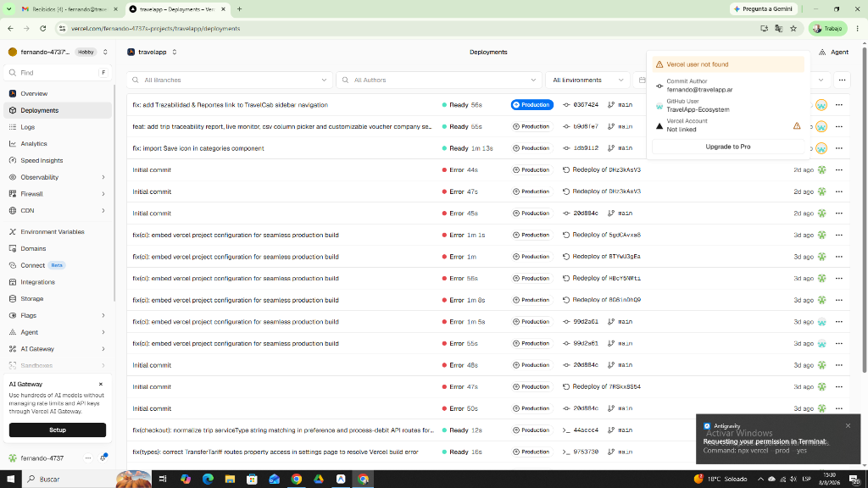
Task: Click the fernando@travelapp.ar commit author
Action: [x=699, y=90]
